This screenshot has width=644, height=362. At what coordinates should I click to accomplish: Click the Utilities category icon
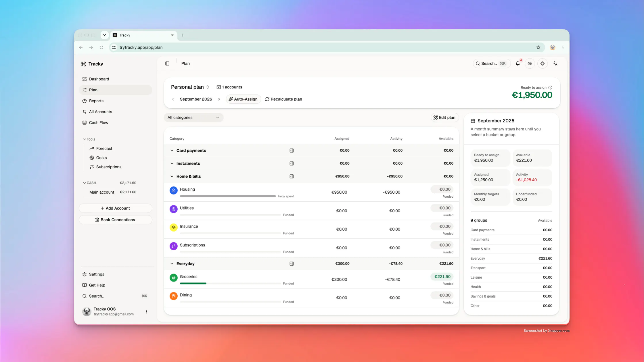[174, 209]
